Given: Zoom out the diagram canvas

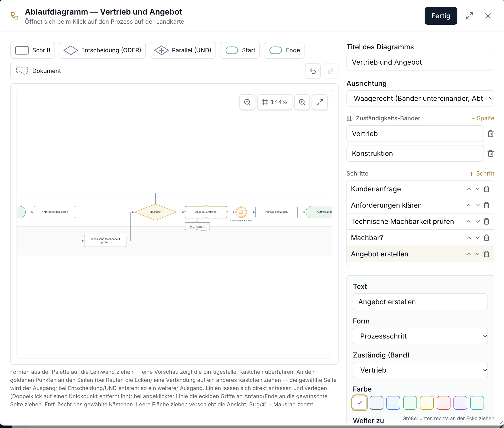Looking at the screenshot, I should [247, 102].
